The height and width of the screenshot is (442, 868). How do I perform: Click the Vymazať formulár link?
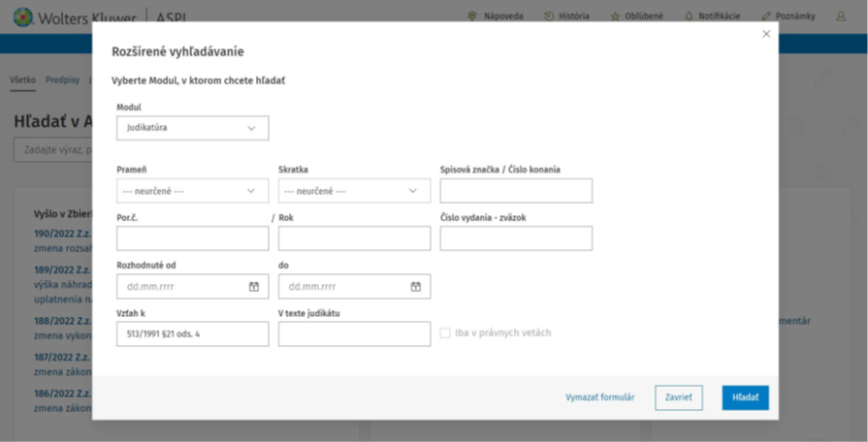(x=600, y=397)
